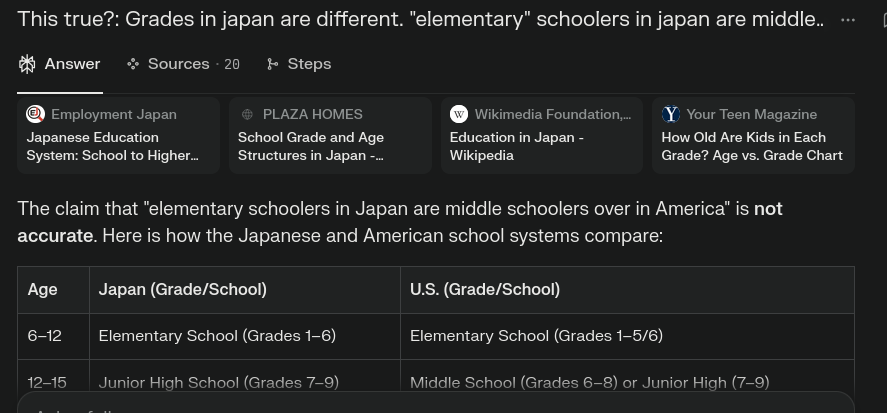The image size is (887, 413).
Task: Click the bookmark icon at the right edge
Action: [884, 20]
